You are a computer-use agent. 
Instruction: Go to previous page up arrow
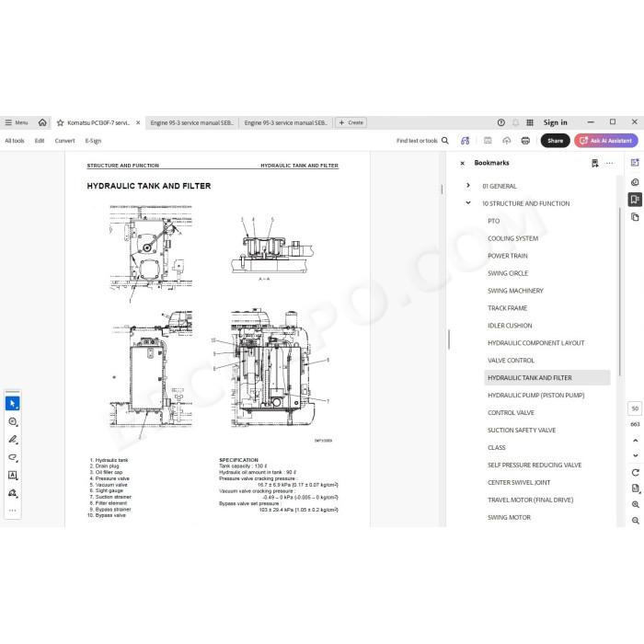[636, 441]
